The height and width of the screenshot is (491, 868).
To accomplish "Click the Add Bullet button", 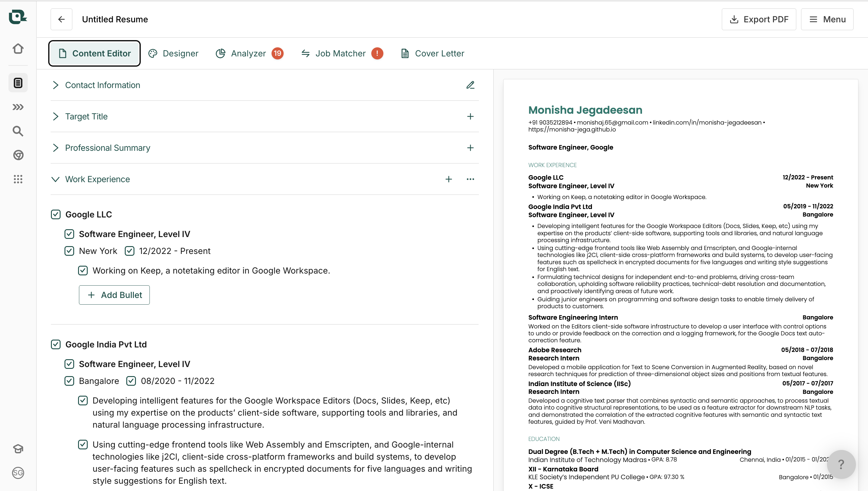I will (x=114, y=295).
